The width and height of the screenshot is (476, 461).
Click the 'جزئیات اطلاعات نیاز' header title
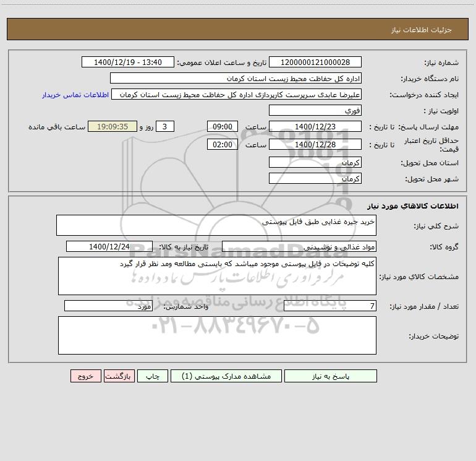(x=422, y=30)
